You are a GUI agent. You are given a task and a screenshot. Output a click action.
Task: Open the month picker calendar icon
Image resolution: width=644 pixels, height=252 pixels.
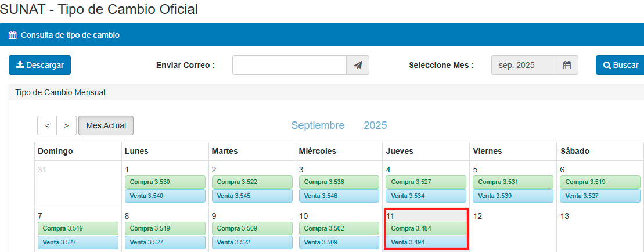(567, 65)
